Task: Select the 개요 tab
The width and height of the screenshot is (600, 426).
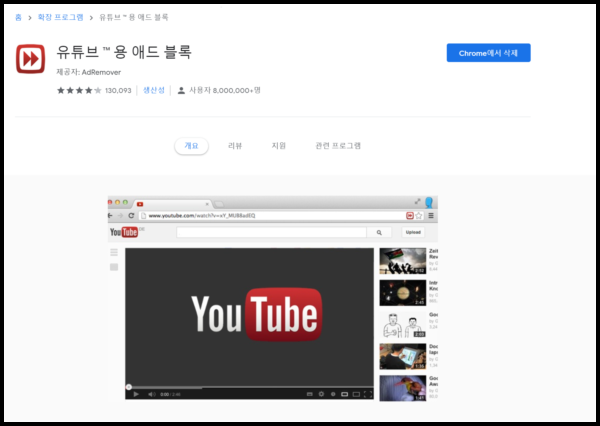Action: click(x=191, y=146)
